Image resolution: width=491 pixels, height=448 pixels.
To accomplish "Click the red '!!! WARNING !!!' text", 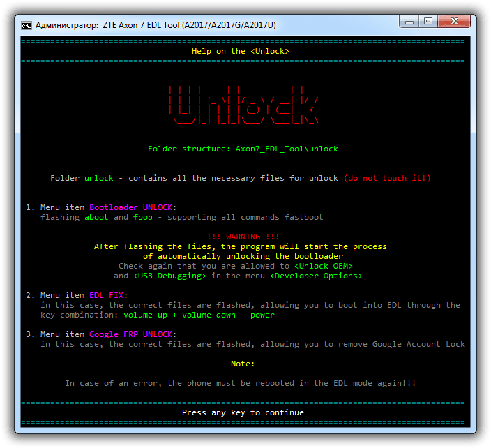I will click(x=243, y=237).
